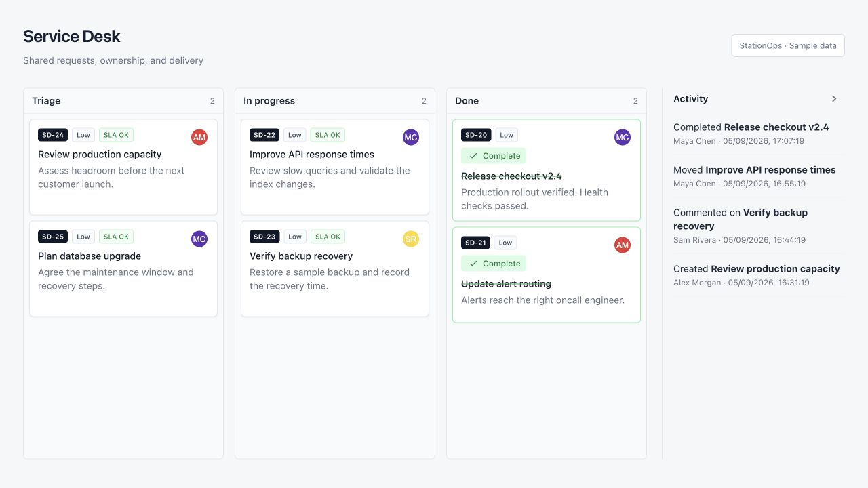Click the AM avatar on Update alert routing card
Viewport: 868px width, 488px height.
(623, 245)
